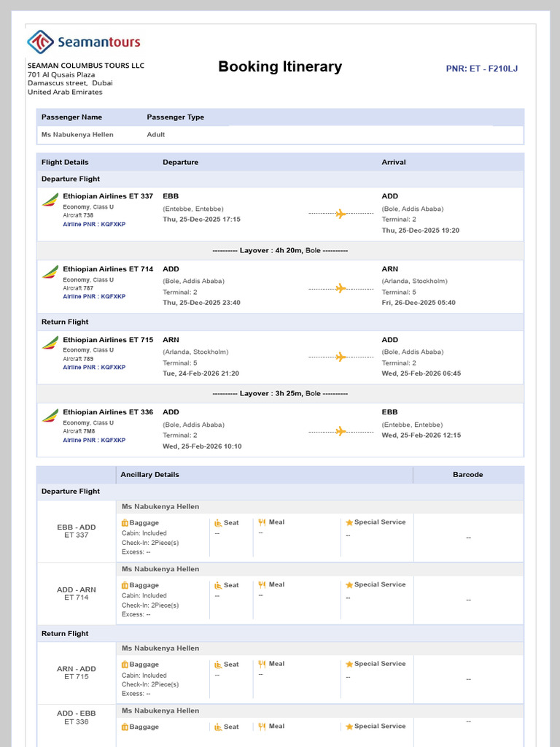Image resolution: width=560 pixels, height=747 pixels.
Task: Click Seat icon in ADD - EBB ancillary row
Action: pyautogui.click(x=218, y=727)
